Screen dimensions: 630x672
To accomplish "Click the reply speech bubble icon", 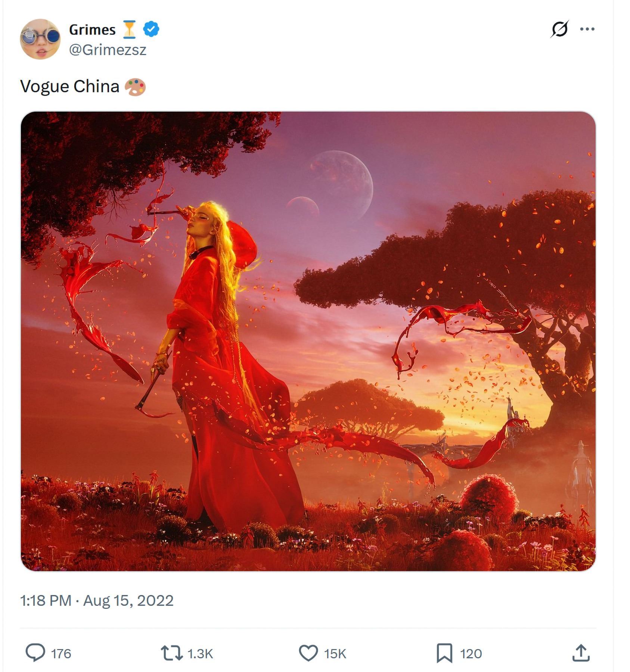I will (35, 653).
